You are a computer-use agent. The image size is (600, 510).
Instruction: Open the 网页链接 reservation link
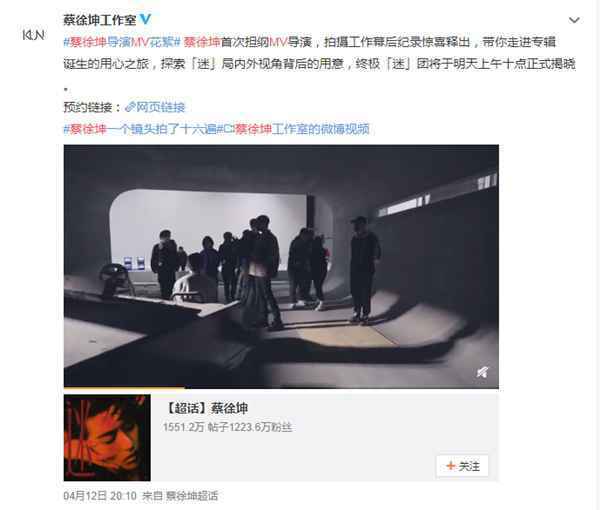click(x=160, y=107)
